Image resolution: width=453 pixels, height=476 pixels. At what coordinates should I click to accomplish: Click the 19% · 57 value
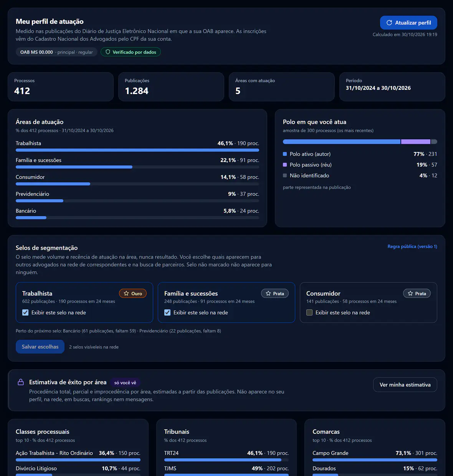[x=427, y=165]
